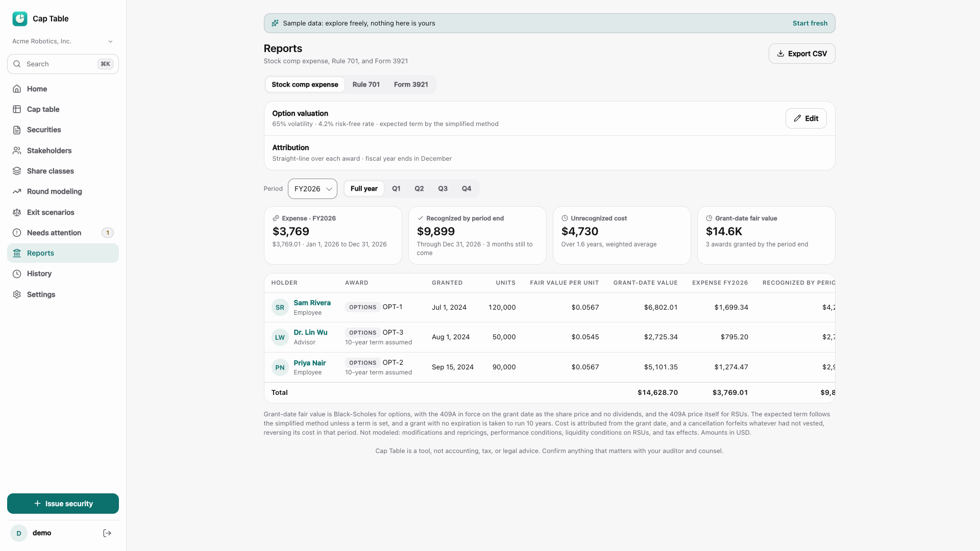Click the Cap table grid icon
980x551 pixels.
click(x=17, y=109)
